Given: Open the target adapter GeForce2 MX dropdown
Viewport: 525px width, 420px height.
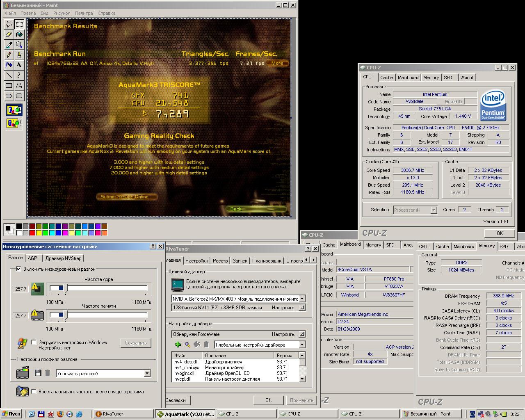Looking at the screenshot, I should 302,299.
